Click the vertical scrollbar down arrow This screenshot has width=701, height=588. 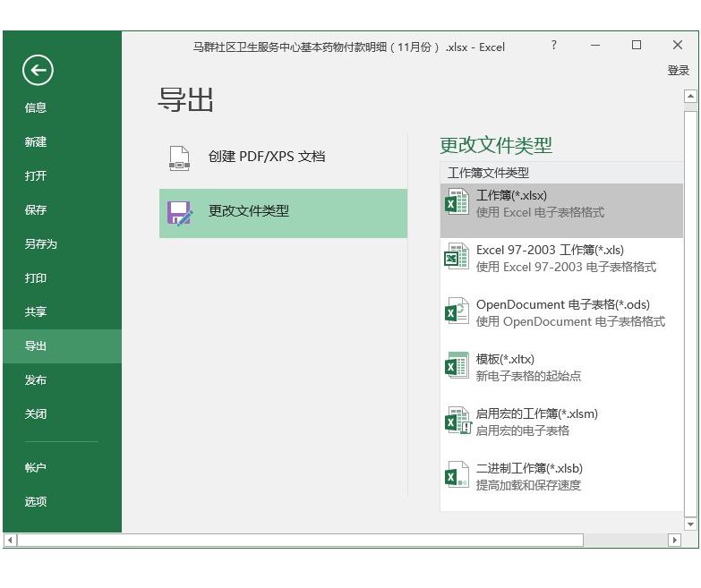coord(690,524)
